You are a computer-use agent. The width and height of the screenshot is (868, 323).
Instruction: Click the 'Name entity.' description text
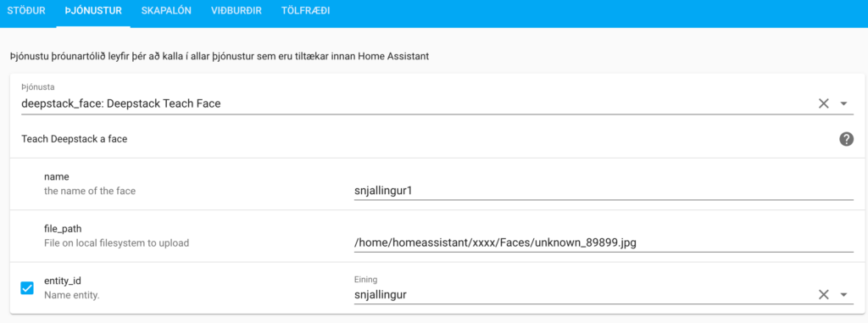coord(71,295)
